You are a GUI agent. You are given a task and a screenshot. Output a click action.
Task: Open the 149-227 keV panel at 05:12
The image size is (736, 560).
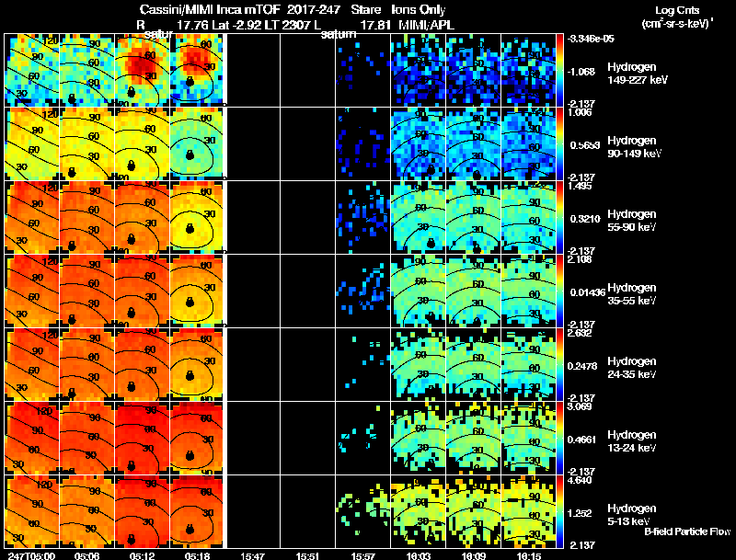(142, 70)
